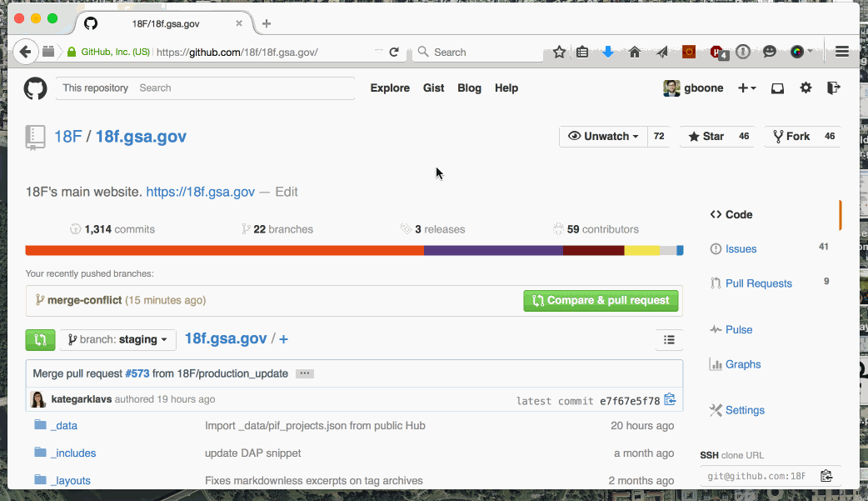Open the Unwatch dropdown
Screen dimensions: 868x501
(603, 137)
